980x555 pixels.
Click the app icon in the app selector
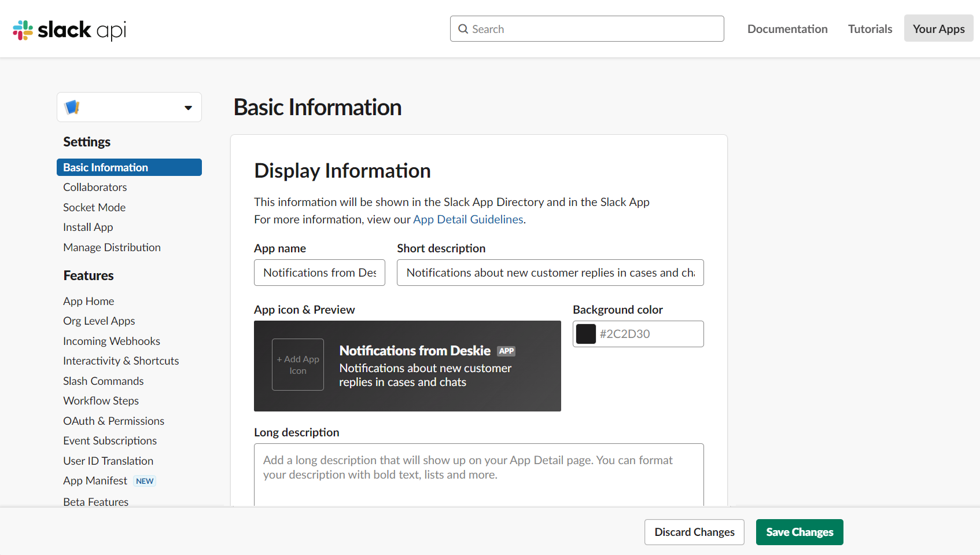point(72,107)
